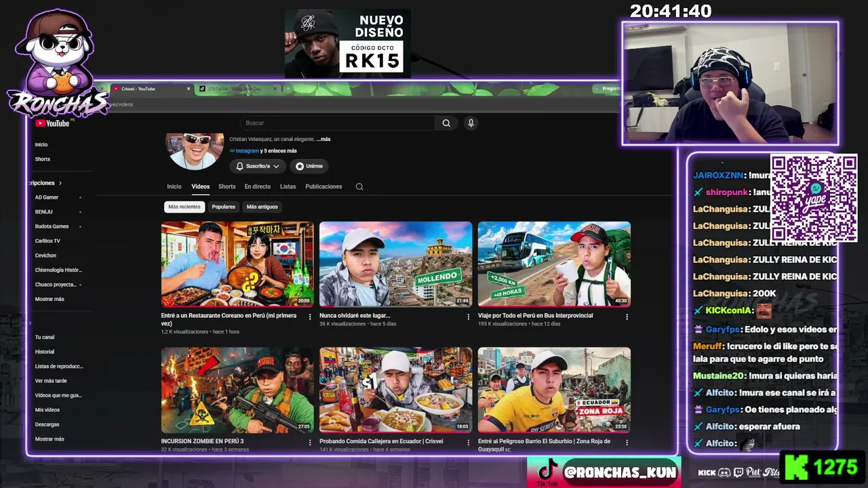868x488 pixels.
Task: Open a new browser tab
Action: [288, 89]
